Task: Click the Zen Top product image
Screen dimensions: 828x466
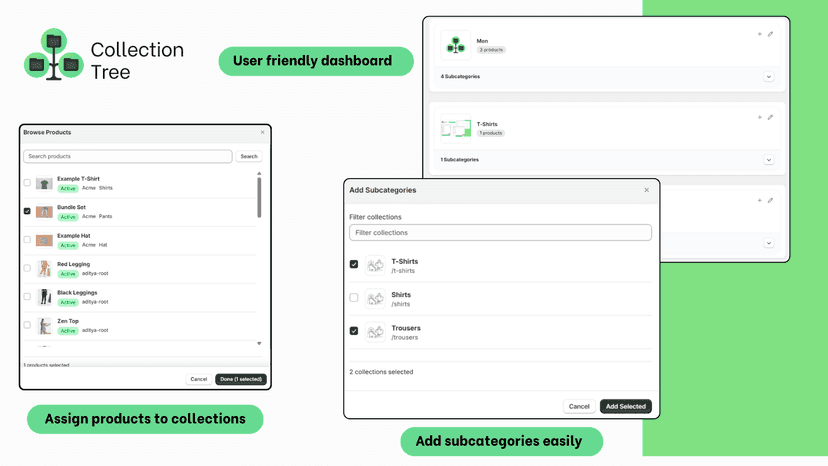Action: click(44, 325)
